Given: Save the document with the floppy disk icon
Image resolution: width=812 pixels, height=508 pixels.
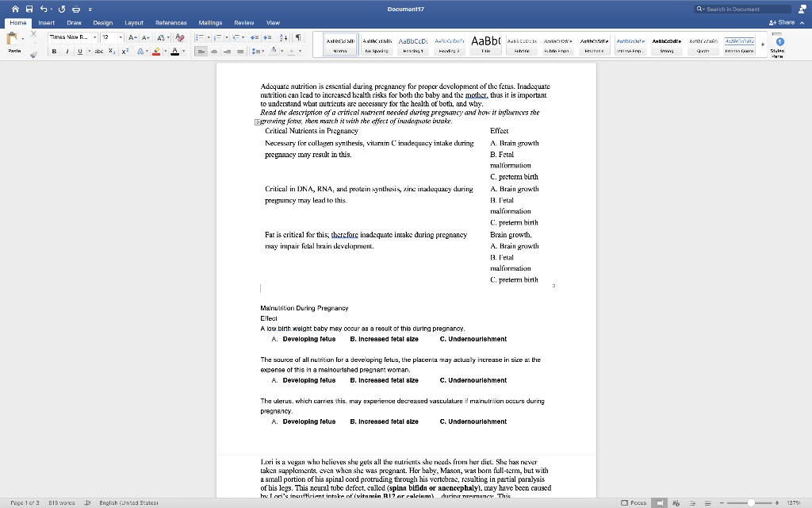Looking at the screenshot, I should [29, 9].
